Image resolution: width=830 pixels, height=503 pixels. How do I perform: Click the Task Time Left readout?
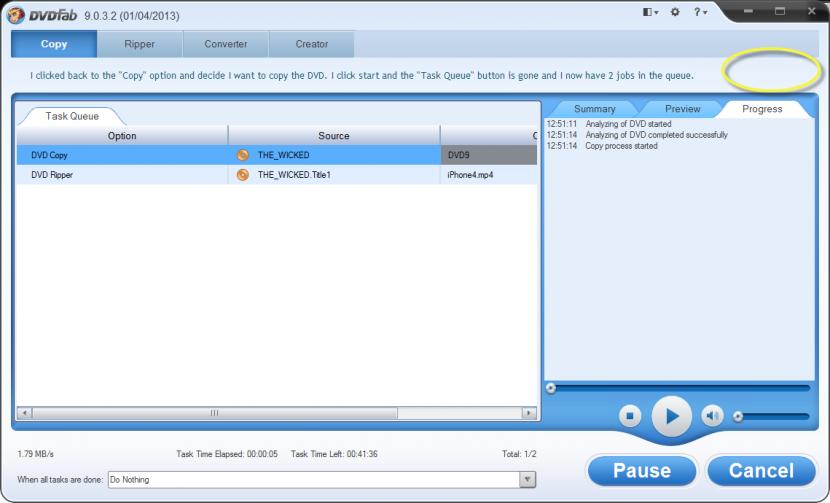(x=334, y=454)
